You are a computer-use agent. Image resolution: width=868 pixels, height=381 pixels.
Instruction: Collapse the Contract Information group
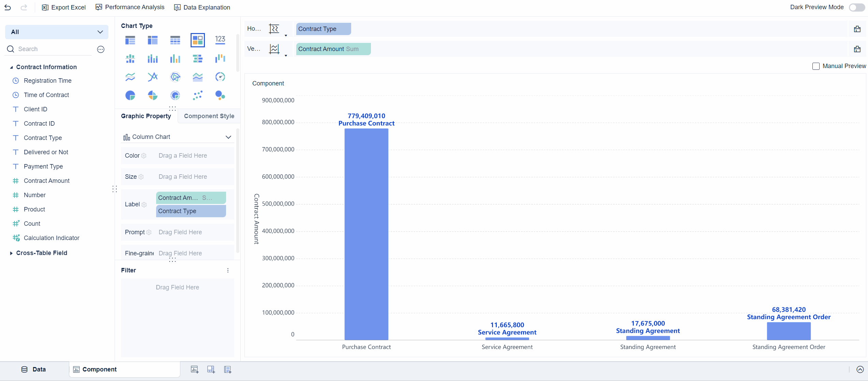tap(11, 67)
